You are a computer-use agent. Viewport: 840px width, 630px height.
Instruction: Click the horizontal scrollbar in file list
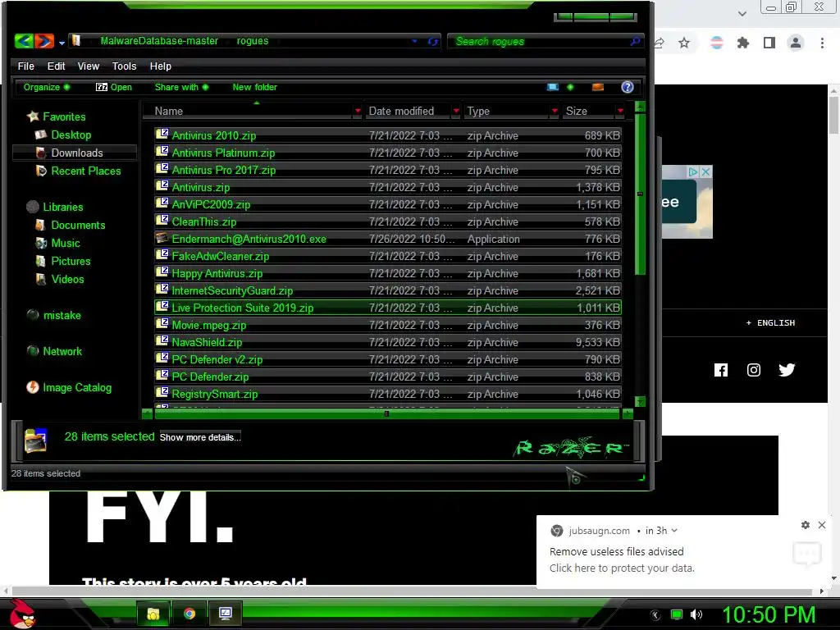387,413
